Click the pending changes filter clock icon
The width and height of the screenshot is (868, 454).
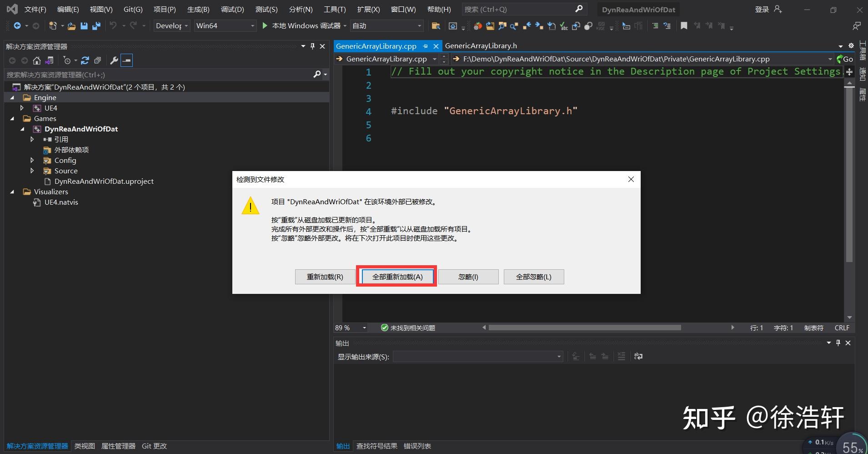point(67,60)
